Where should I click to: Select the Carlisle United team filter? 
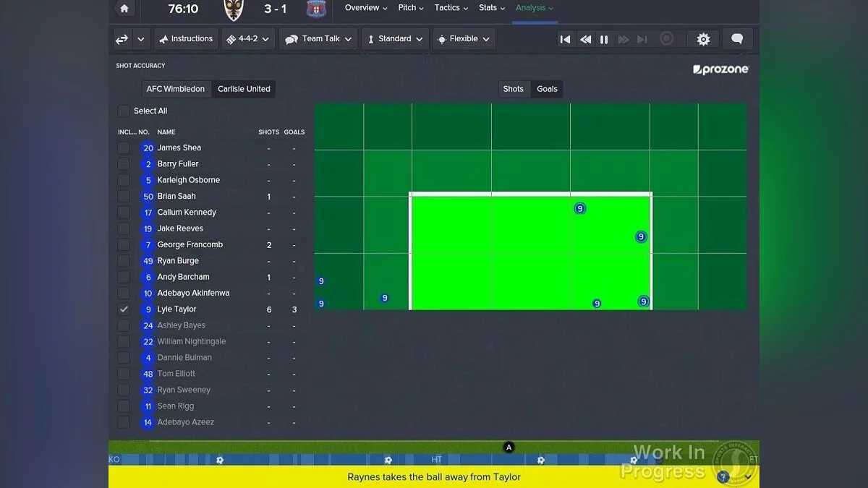click(244, 88)
